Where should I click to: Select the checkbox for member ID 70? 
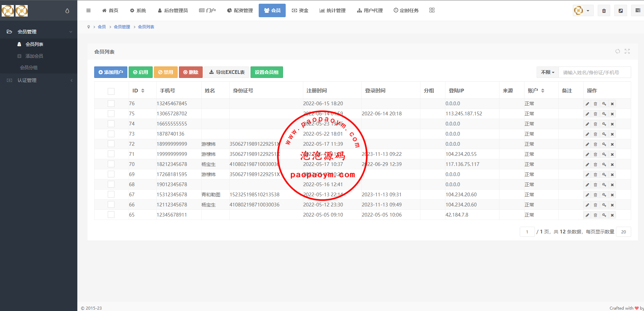(111, 164)
